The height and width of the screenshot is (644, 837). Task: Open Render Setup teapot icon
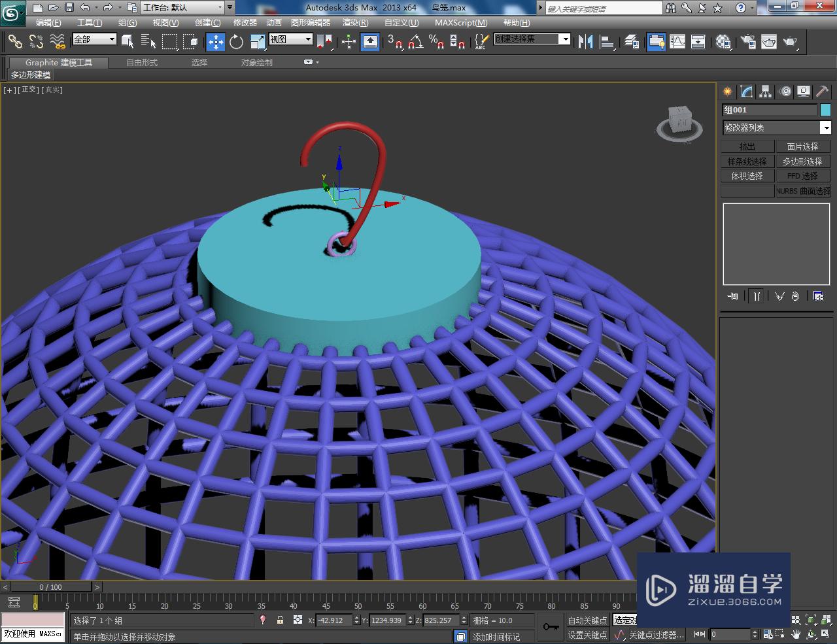click(x=747, y=42)
